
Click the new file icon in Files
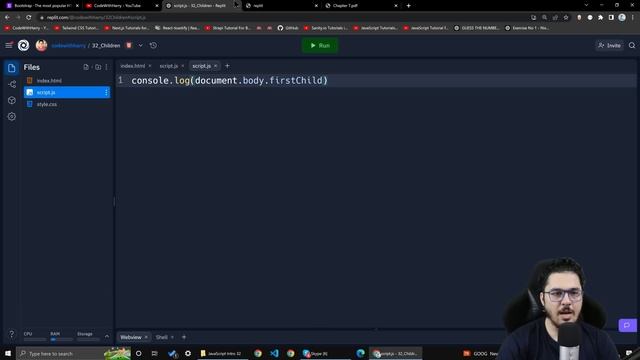(86, 67)
